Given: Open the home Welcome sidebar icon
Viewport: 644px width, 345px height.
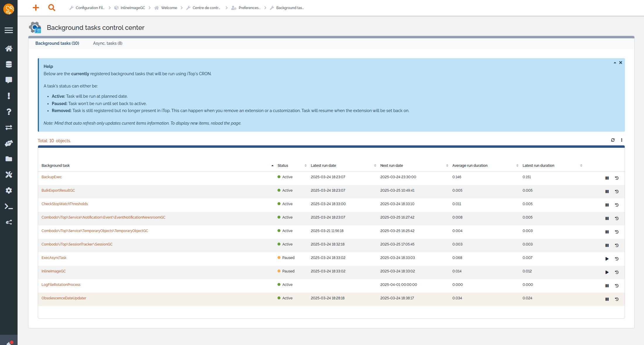Looking at the screenshot, I should click(9, 49).
